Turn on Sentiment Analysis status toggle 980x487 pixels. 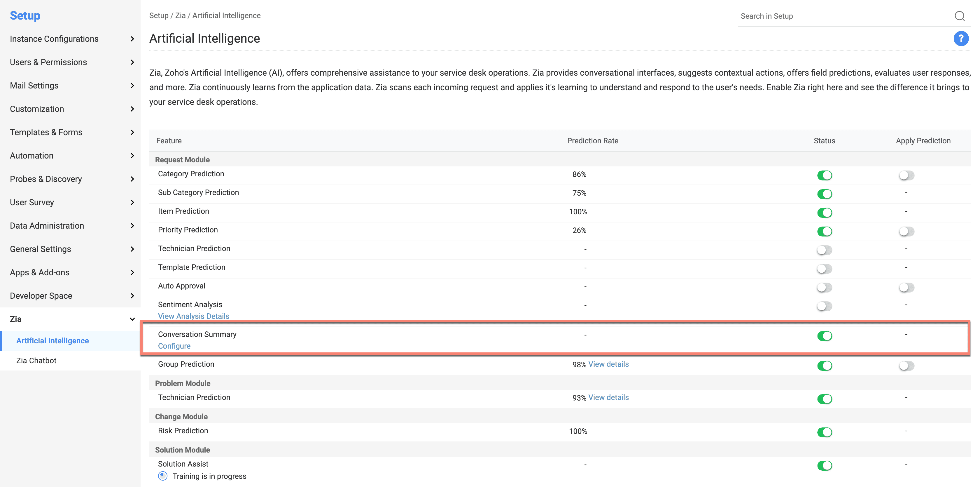click(825, 306)
